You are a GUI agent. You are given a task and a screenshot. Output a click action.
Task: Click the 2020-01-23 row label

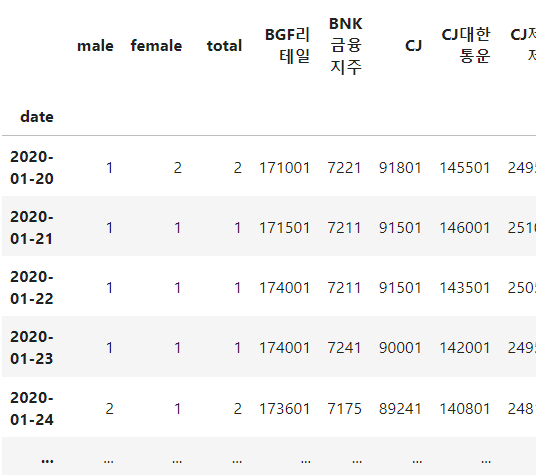(x=32, y=348)
